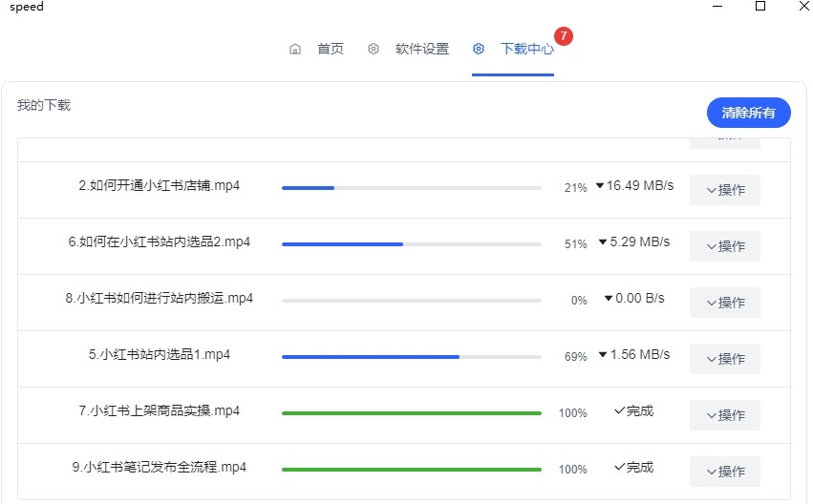Click the 我的下载 heading
The image size is (813, 504).
coord(44,105)
